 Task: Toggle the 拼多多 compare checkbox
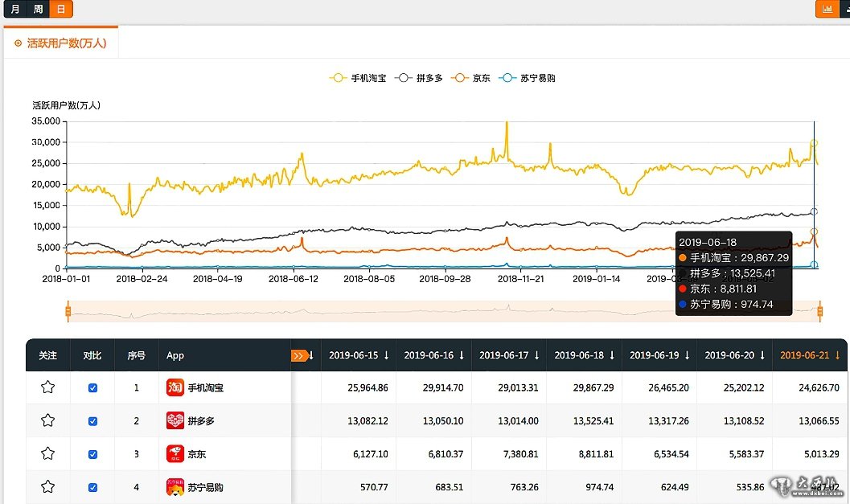92,420
